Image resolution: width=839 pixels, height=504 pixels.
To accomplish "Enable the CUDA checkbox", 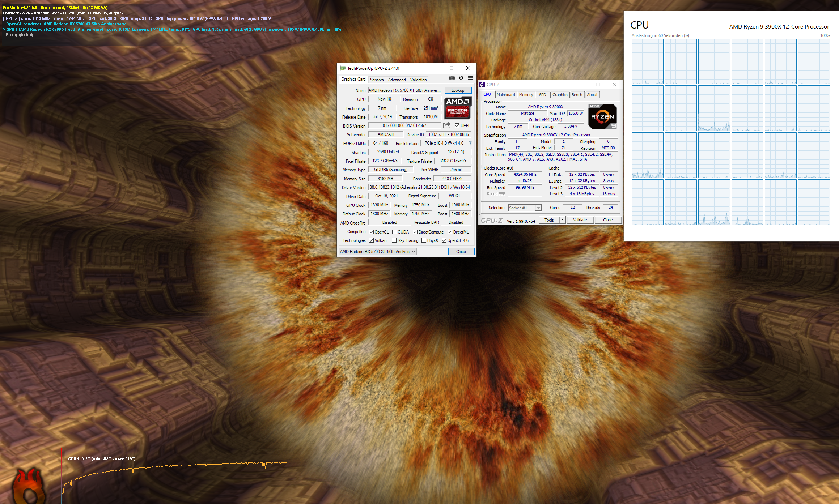I will (394, 232).
